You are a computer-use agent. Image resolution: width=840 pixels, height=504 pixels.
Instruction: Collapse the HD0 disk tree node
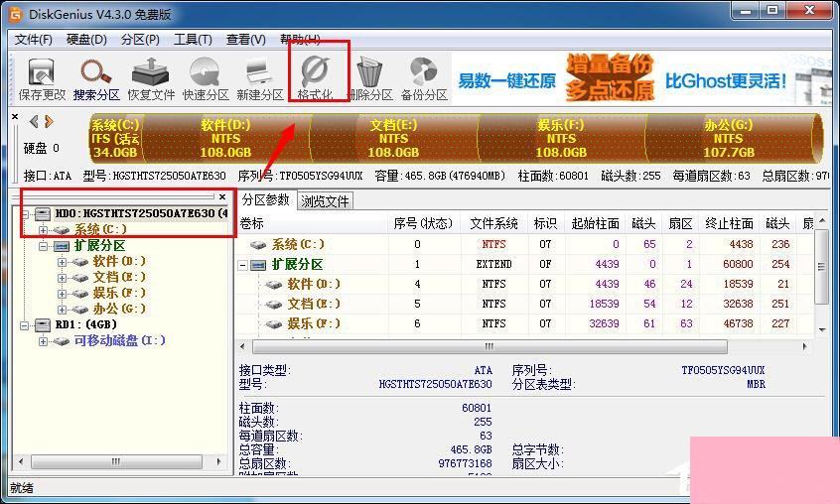(25, 214)
